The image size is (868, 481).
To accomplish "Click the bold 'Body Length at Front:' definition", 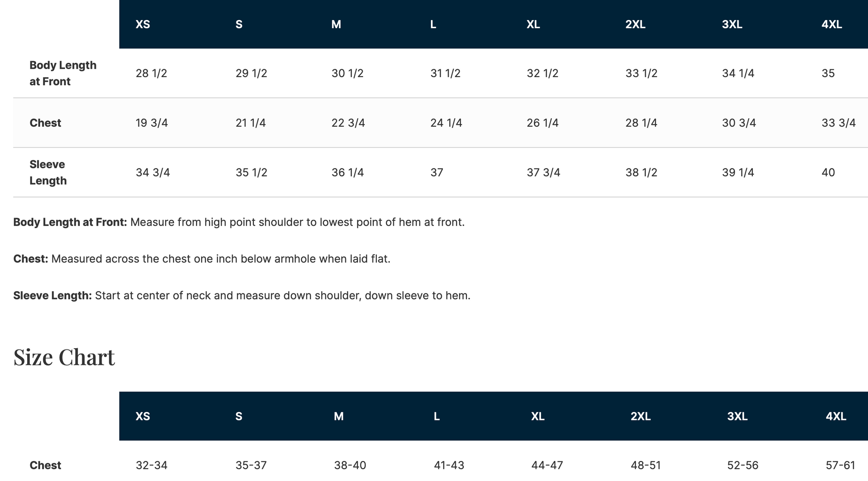I will (x=70, y=222).
